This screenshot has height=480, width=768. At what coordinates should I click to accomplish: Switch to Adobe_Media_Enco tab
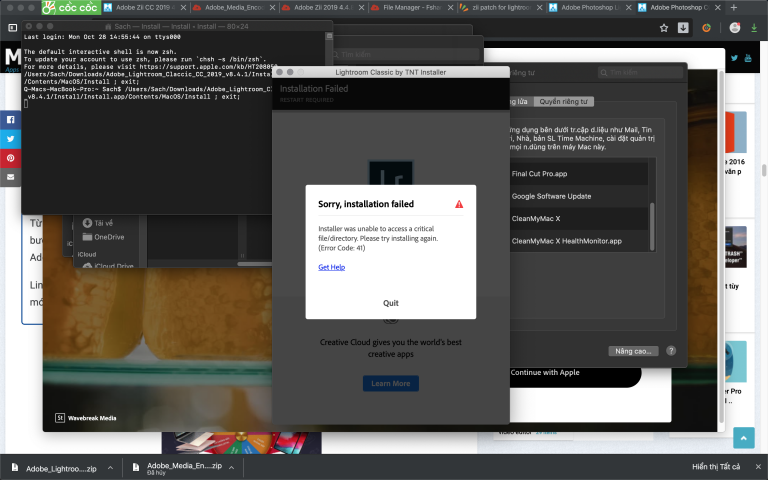click(x=234, y=7)
